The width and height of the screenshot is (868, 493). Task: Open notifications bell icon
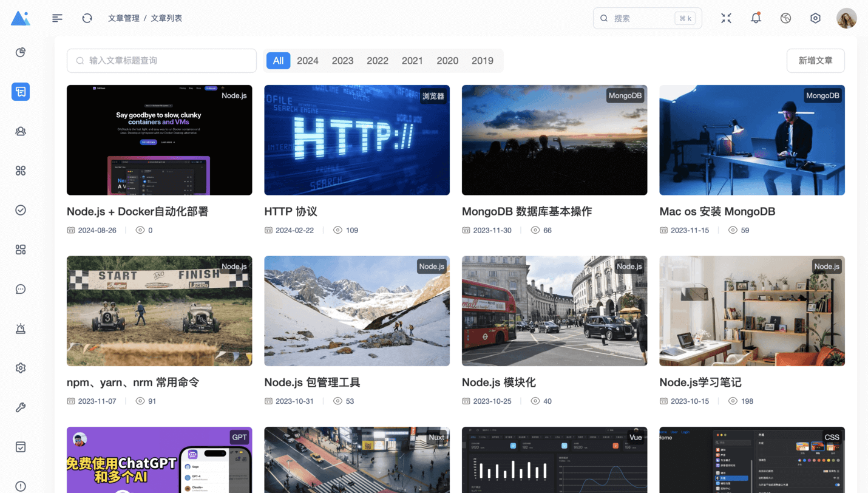point(756,18)
